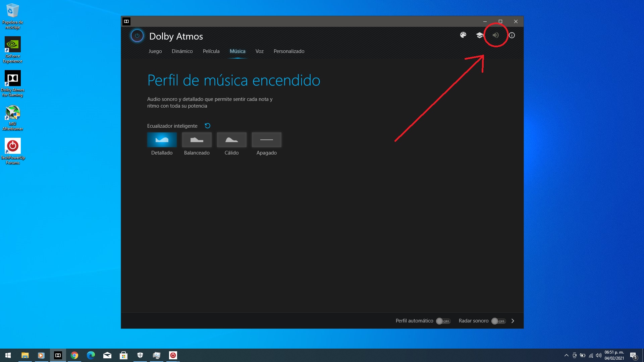The image size is (644, 362).
Task: Switch to the Dinámico tab
Action: [182, 51]
